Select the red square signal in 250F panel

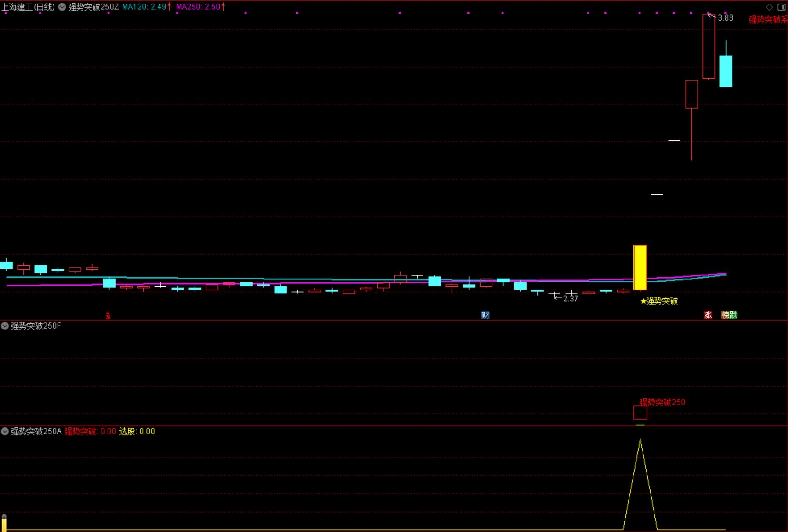640,413
